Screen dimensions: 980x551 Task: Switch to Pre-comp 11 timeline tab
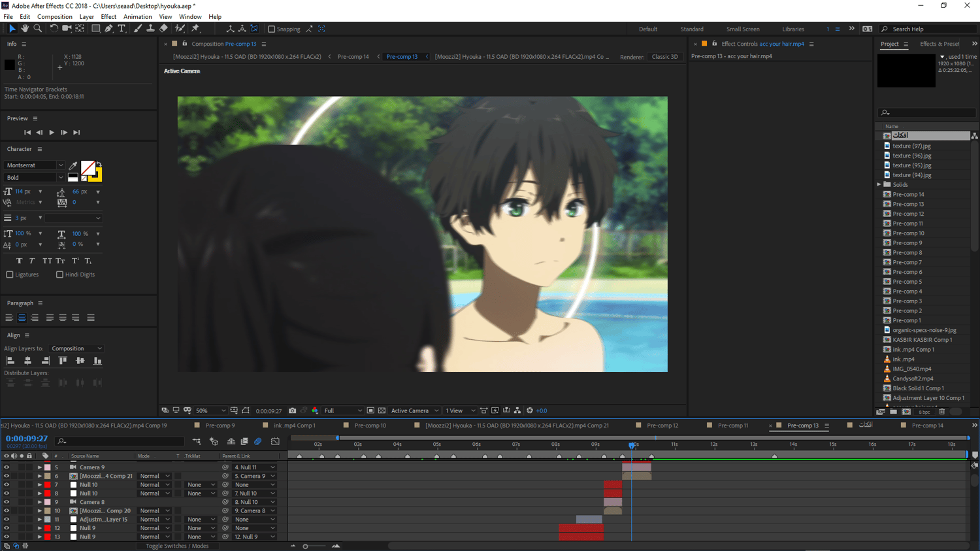pyautogui.click(x=733, y=426)
